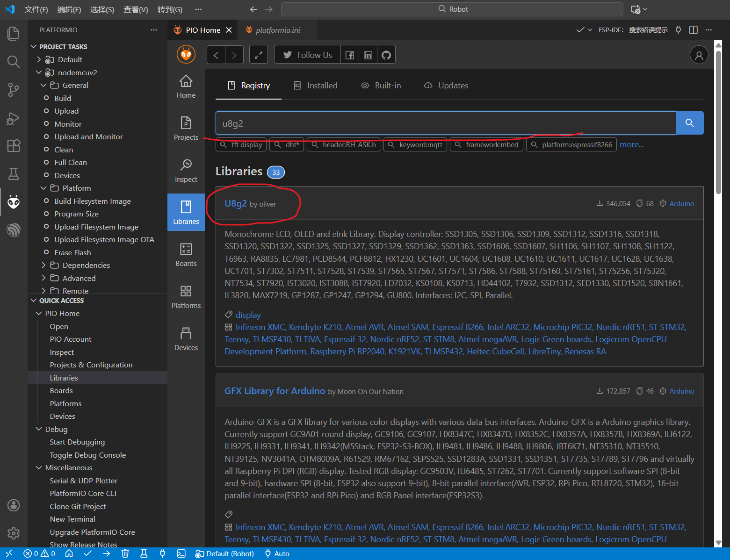Open Platforms in PIO side nav
This screenshot has height=560, width=730.
click(186, 297)
